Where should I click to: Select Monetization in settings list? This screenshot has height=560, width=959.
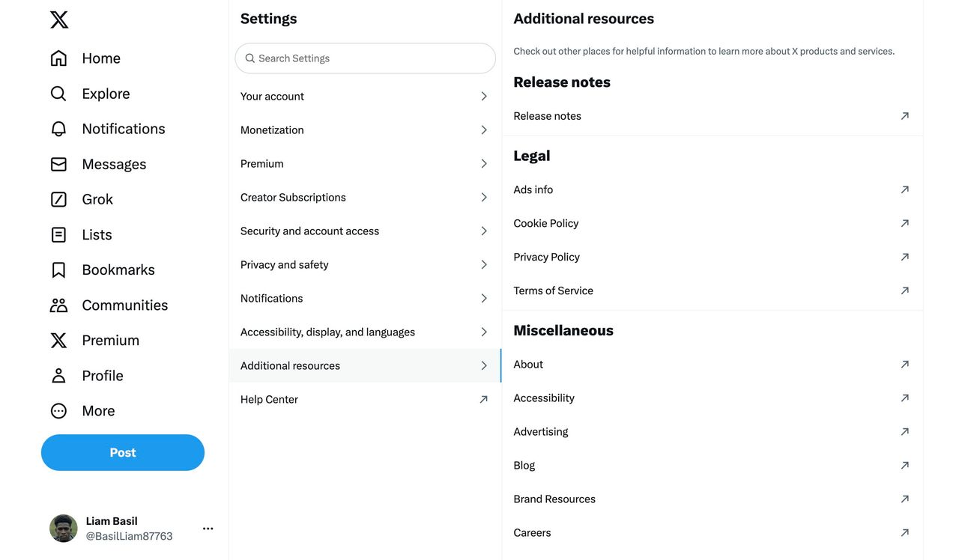tap(365, 130)
